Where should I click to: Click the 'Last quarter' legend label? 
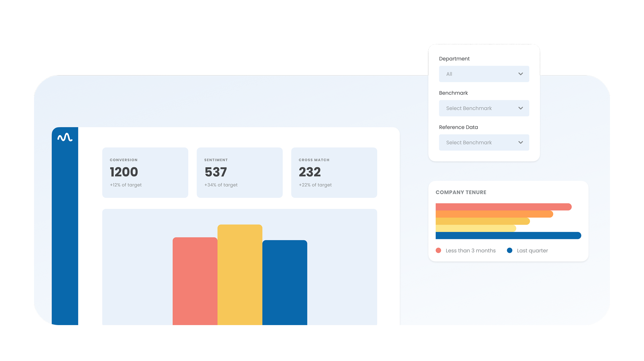tap(532, 250)
